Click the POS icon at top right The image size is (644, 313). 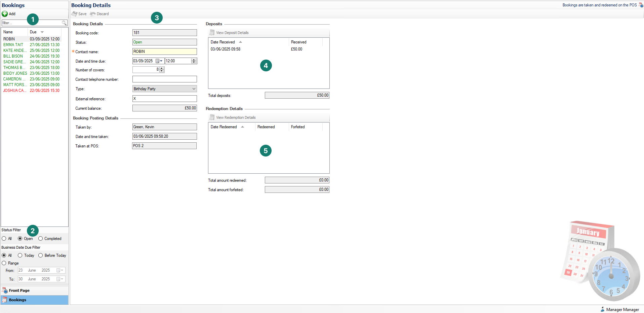coord(641,5)
